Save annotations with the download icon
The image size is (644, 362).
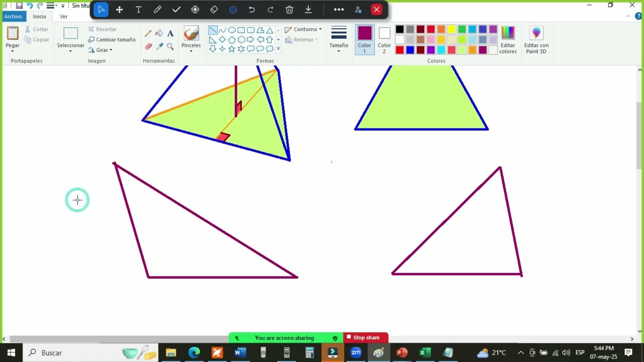pos(308,10)
